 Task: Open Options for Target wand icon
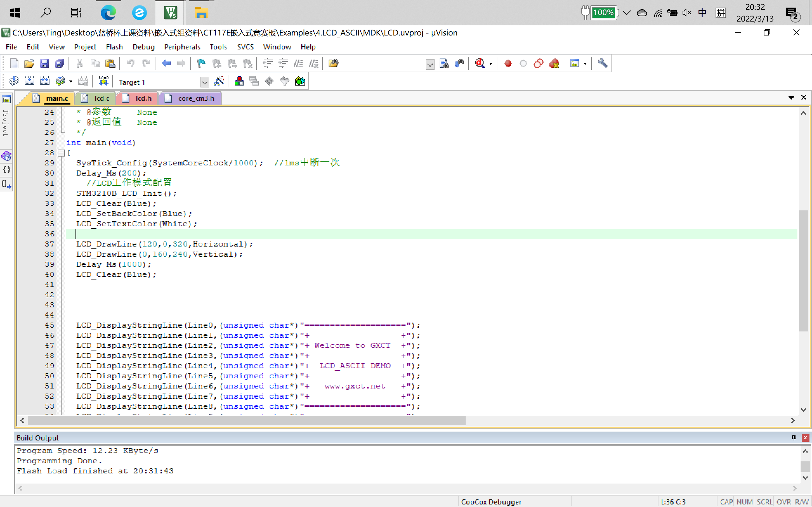(x=219, y=81)
